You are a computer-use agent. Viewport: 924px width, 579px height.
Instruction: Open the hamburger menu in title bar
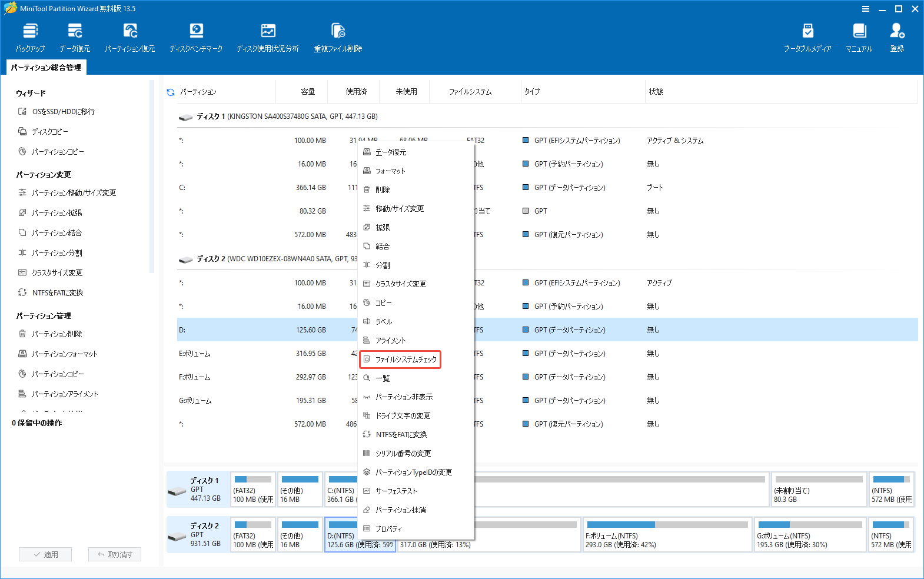click(x=866, y=9)
